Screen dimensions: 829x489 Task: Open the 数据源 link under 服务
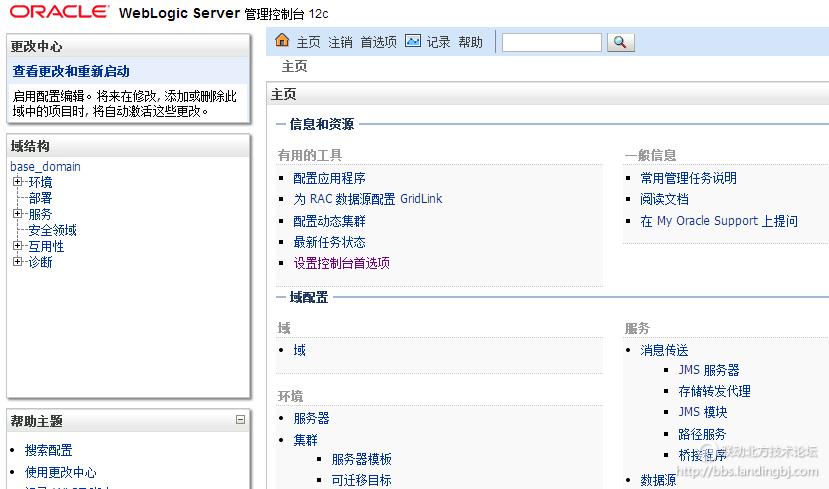point(658,481)
